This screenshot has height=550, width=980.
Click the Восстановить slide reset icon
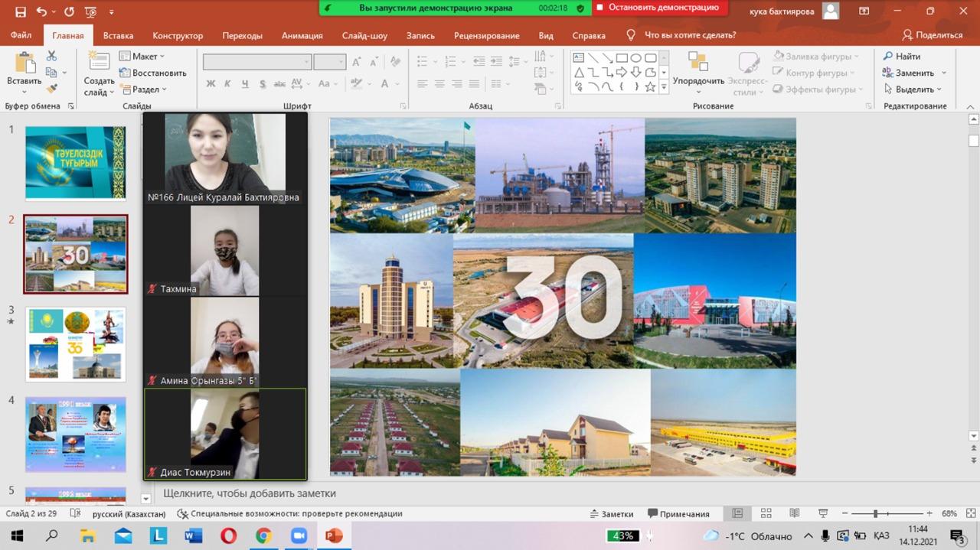[x=152, y=73]
